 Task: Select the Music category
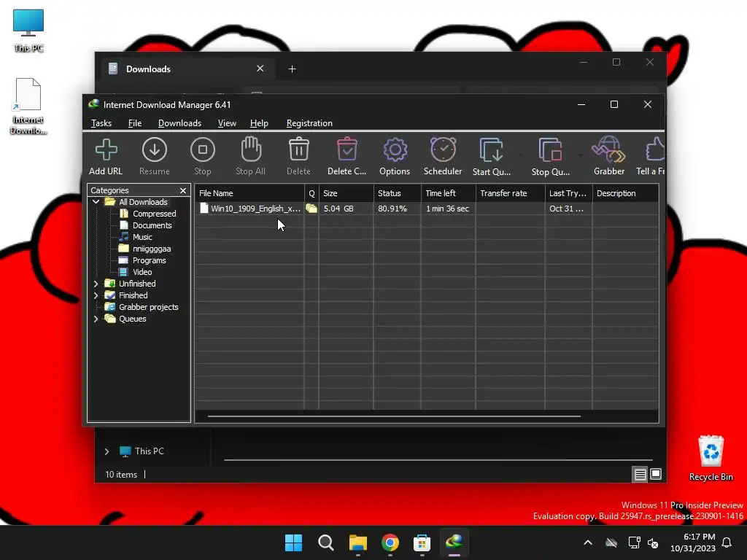[x=142, y=237]
